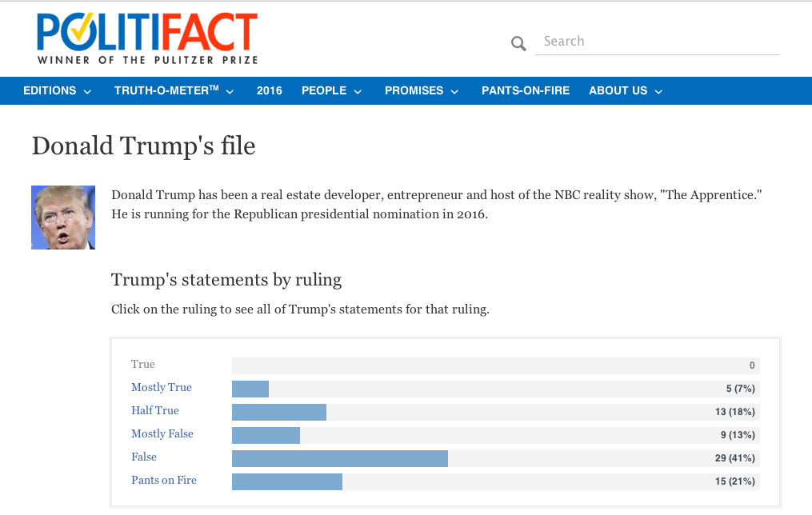Click the False bar in the chart
The width and height of the screenshot is (812, 515).
click(x=340, y=458)
